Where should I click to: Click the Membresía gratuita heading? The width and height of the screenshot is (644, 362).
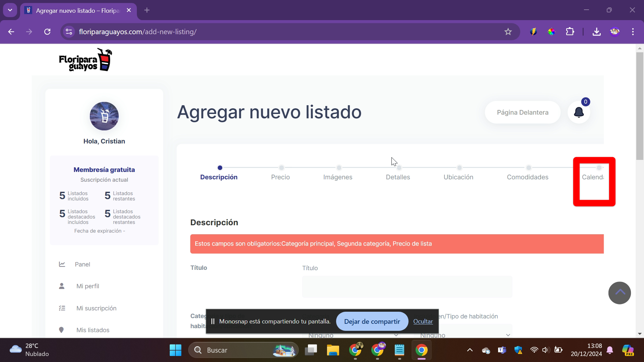click(104, 170)
